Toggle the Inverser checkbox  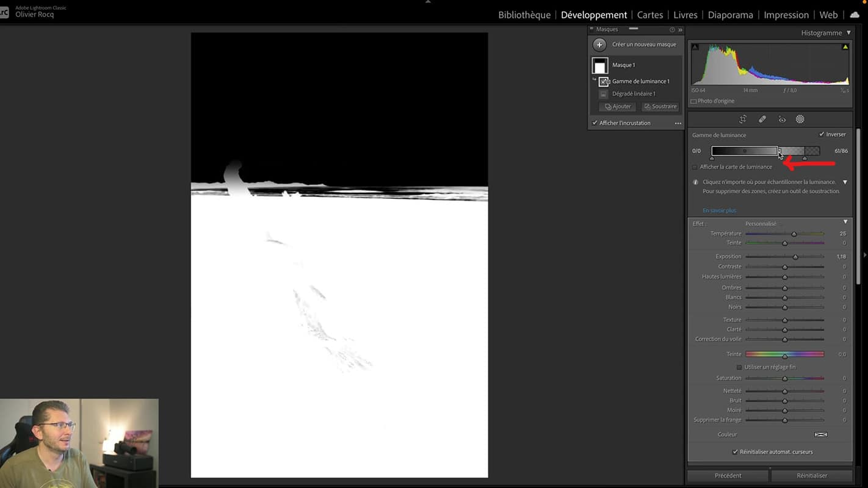point(822,135)
